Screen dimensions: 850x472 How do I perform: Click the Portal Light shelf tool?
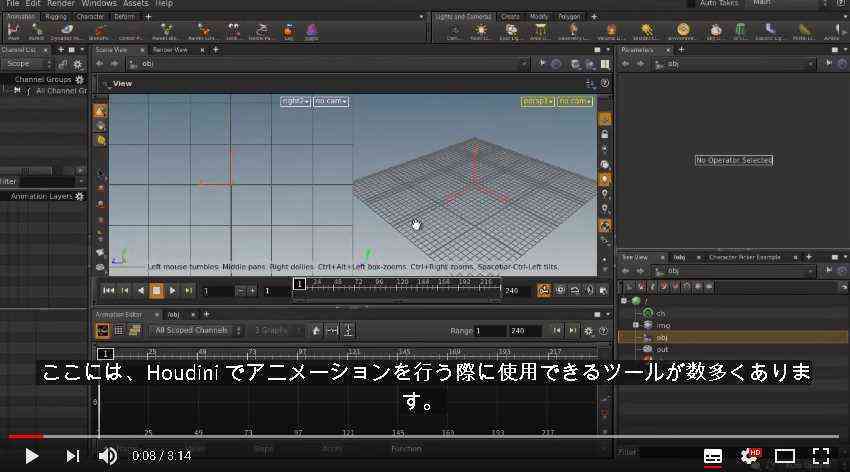click(803, 31)
